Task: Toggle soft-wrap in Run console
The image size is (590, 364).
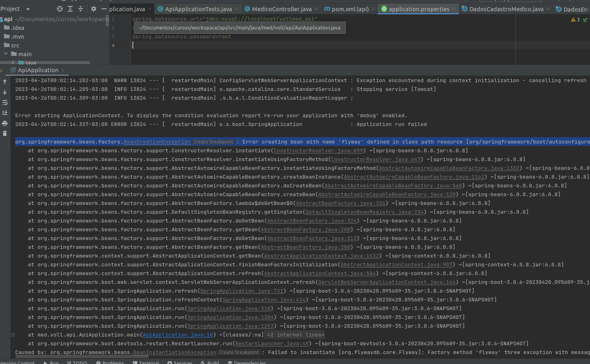Action: coord(5,102)
